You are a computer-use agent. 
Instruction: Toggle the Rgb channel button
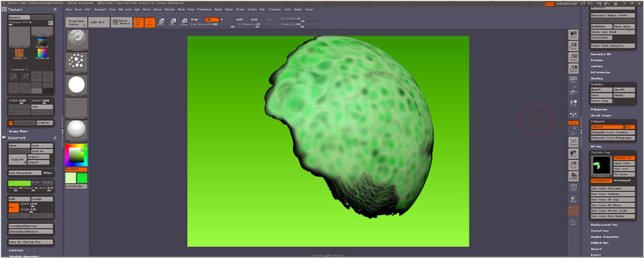[x=211, y=19]
